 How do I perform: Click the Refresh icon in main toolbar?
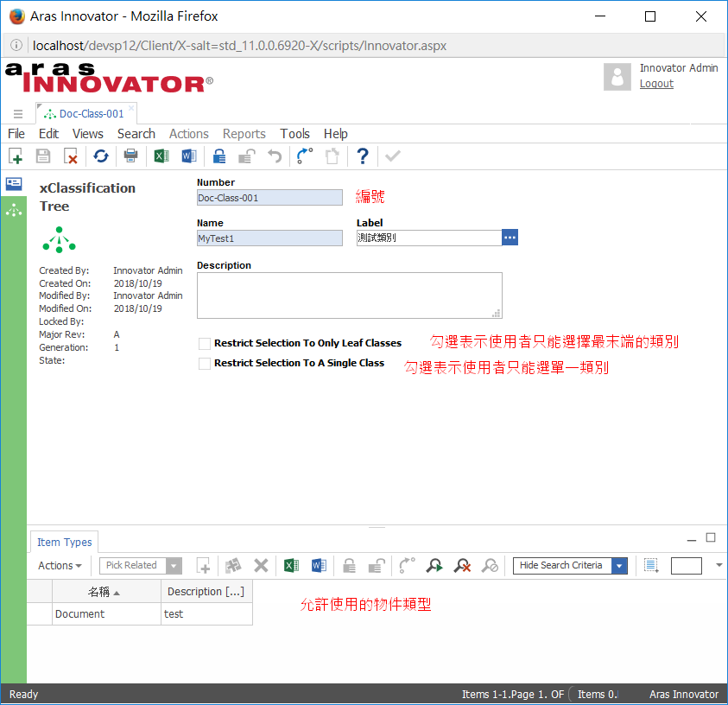pyautogui.click(x=101, y=156)
